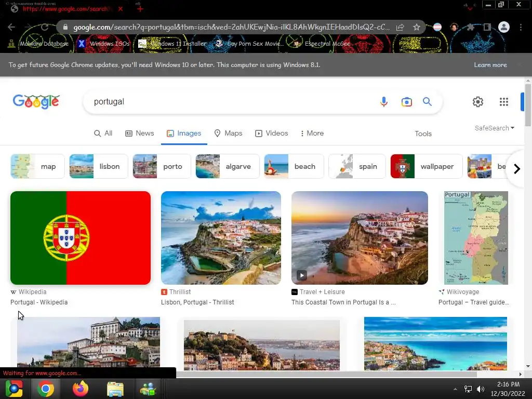Open the Malware Database bookmark
The image size is (532, 399).
[x=38, y=44]
